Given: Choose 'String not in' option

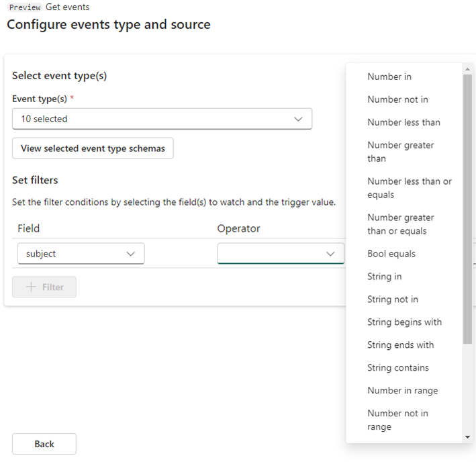Looking at the screenshot, I should click(393, 299).
